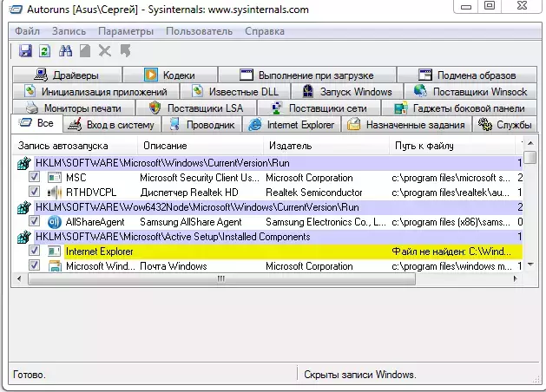Click the 'Почта Windows' description cell
546x392 pixels.
coord(174,266)
